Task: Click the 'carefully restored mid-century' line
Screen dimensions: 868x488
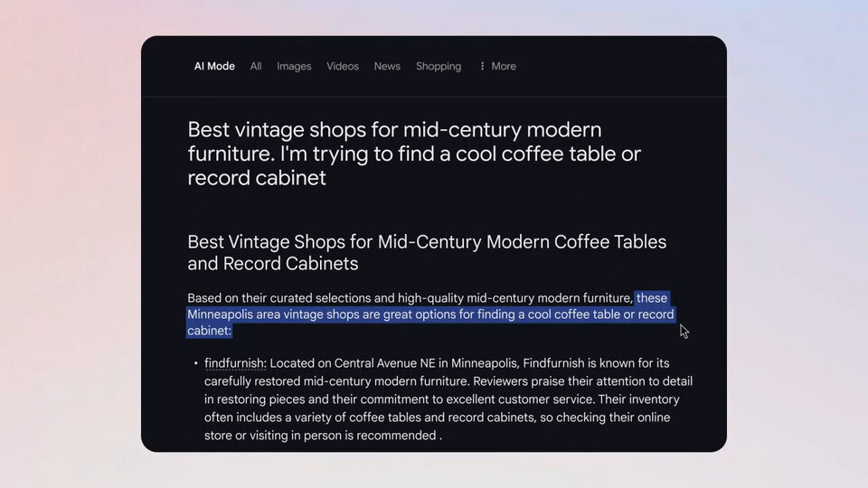Action: [448, 381]
